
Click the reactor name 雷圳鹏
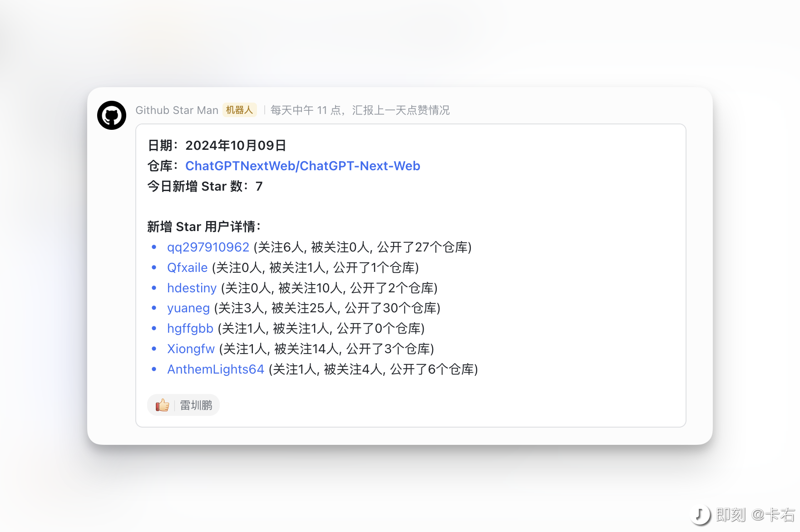[x=196, y=405]
